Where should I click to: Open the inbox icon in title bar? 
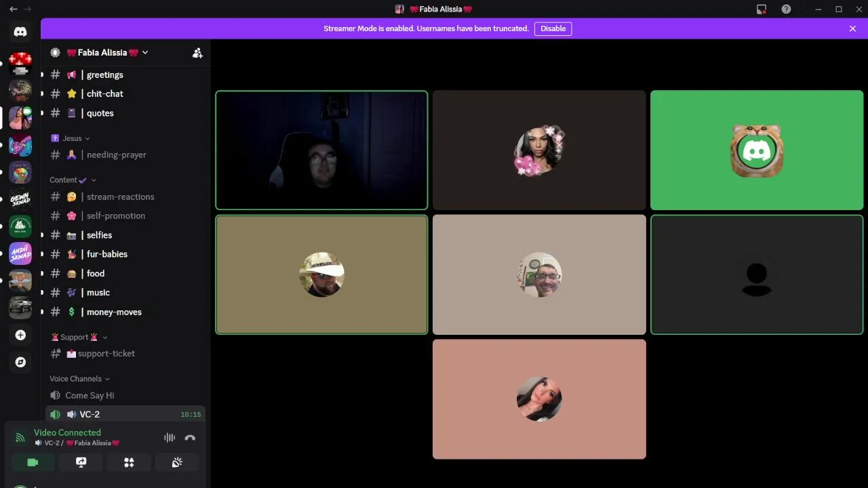[762, 9]
